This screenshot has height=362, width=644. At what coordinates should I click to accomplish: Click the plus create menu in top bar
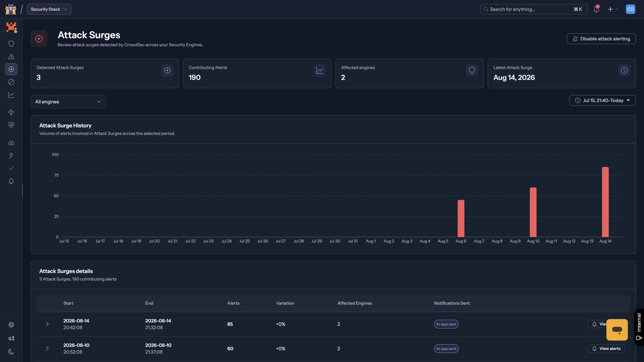[612, 9]
